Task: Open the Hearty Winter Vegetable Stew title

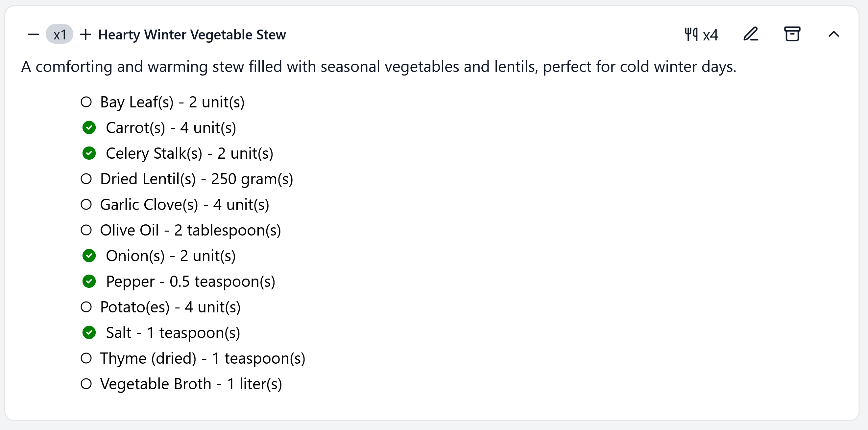Action: click(x=192, y=35)
